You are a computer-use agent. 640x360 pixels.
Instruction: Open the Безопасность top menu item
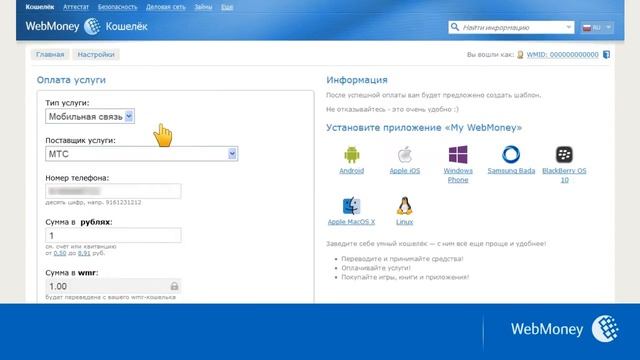tap(118, 7)
